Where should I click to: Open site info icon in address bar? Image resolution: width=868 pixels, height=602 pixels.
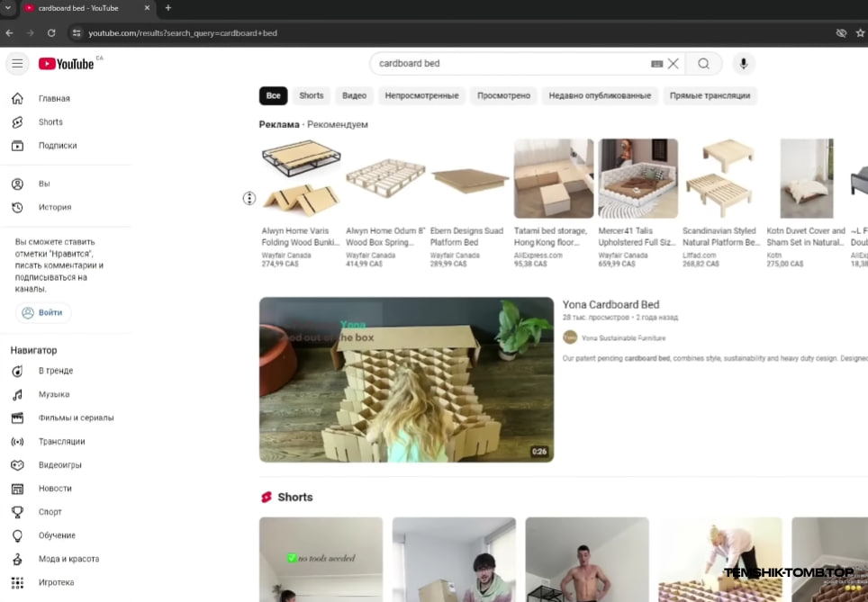[x=77, y=33]
